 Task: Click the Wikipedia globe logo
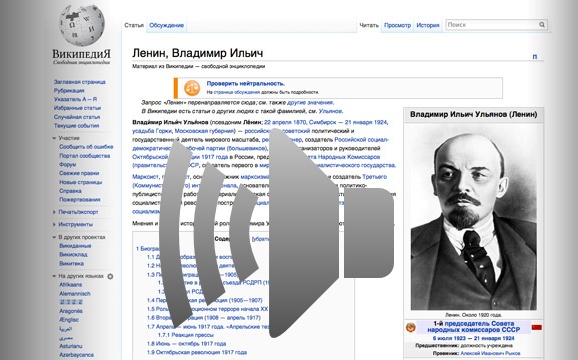(82, 25)
